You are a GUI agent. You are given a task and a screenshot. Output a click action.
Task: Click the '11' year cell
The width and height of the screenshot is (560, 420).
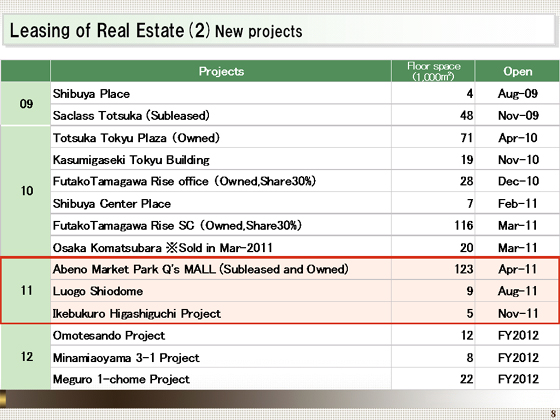click(x=26, y=290)
